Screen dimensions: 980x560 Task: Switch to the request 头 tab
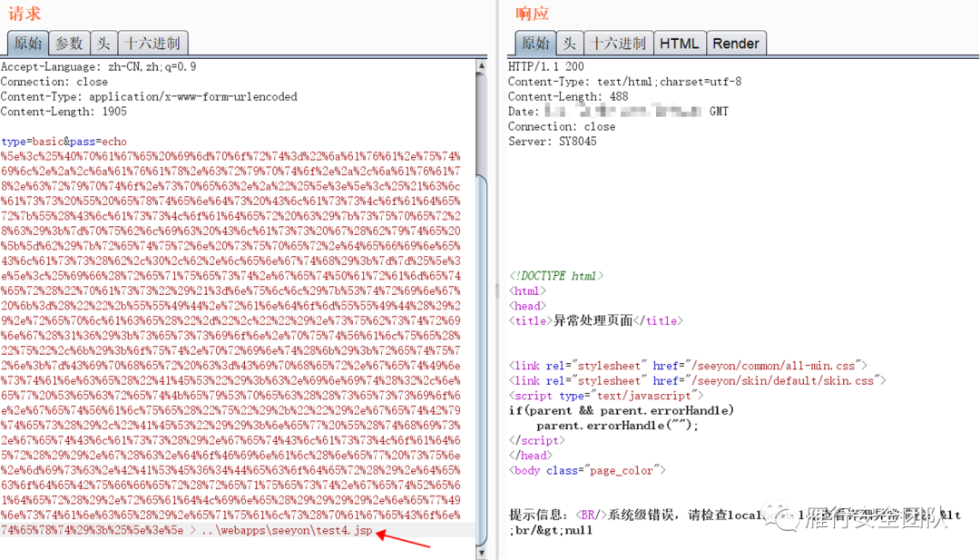coord(103,44)
